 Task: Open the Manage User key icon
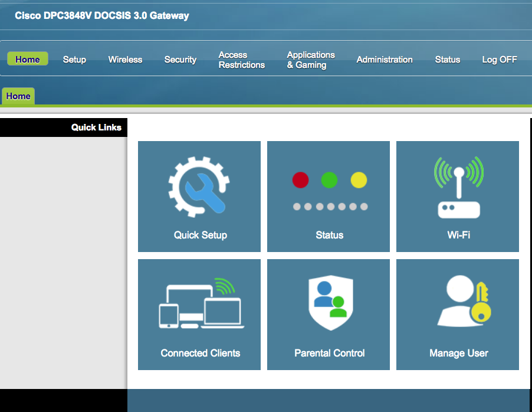pyautogui.click(x=464, y=301)
